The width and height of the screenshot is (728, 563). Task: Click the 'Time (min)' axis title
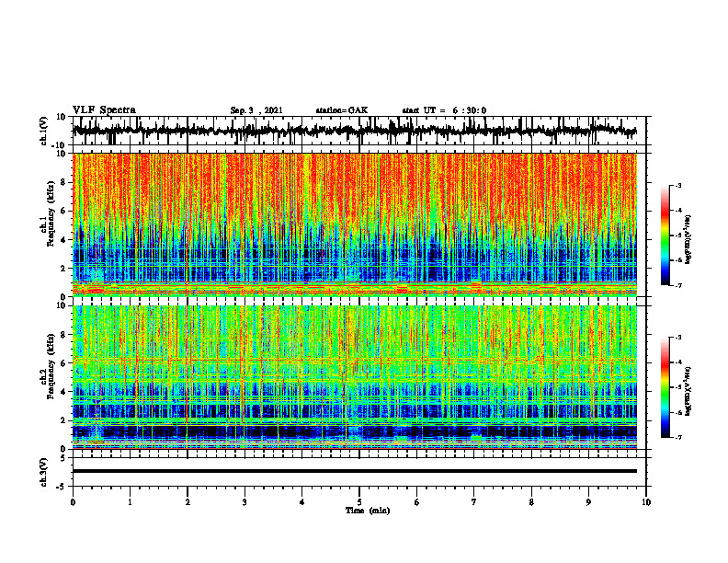point(368,511)
